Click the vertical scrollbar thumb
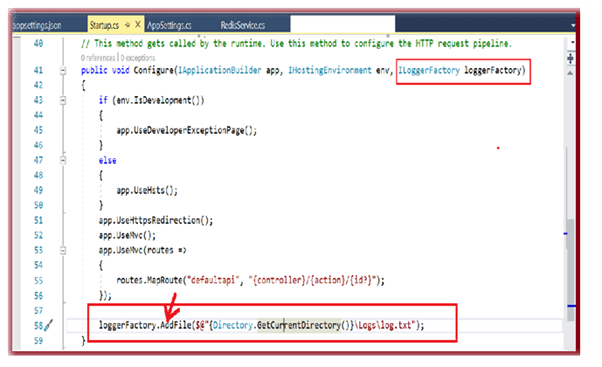This screenshot has height=367, width=602. pyautogui.click(x=571, y=269)
